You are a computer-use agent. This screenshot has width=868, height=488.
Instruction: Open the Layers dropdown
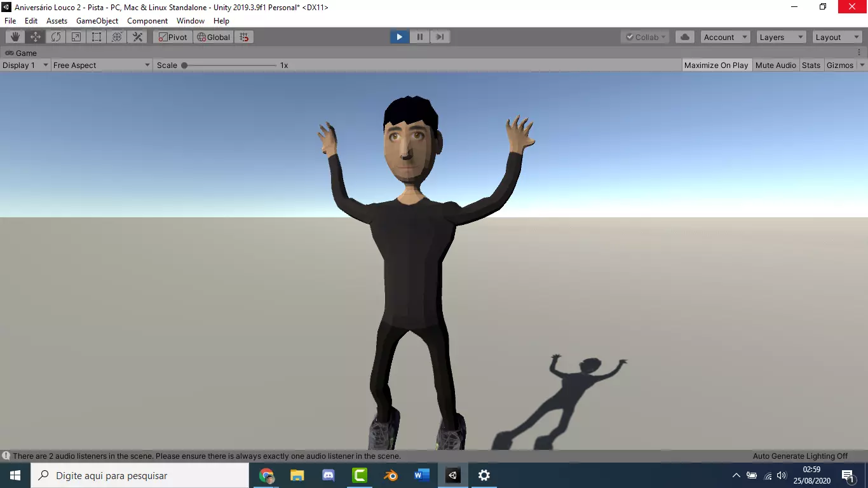pyautogui.click(x=781, y=37)
